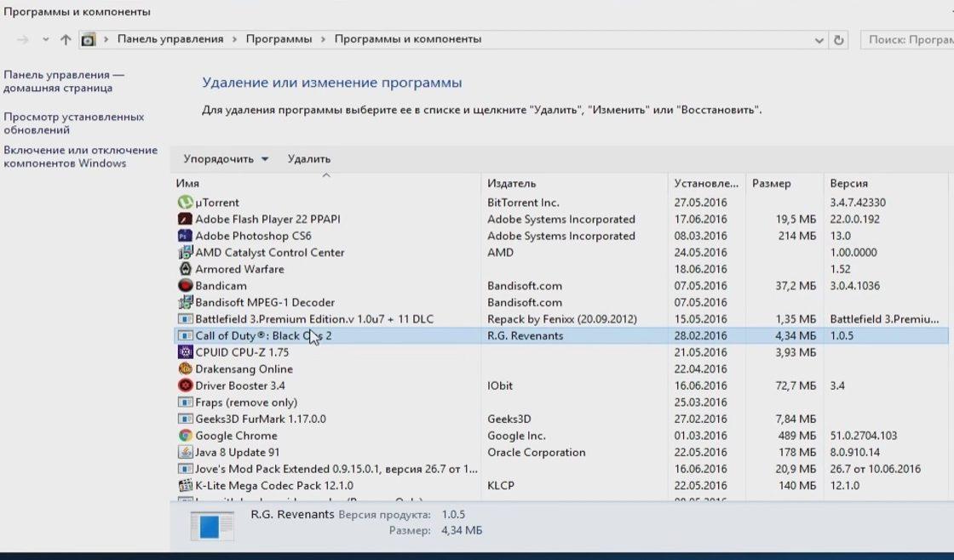Click the Google Chrome icon
This screenshot has height=560, width=954.
185,436
